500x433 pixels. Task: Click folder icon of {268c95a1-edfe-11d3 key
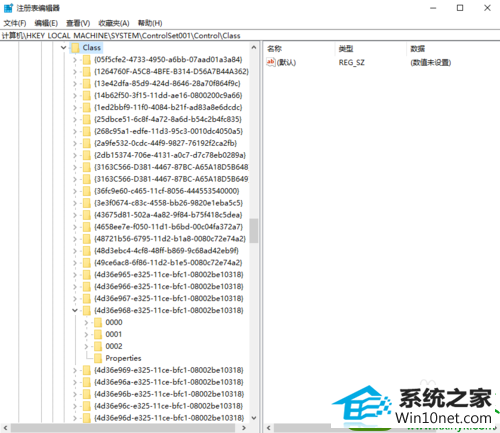(87, 131)
